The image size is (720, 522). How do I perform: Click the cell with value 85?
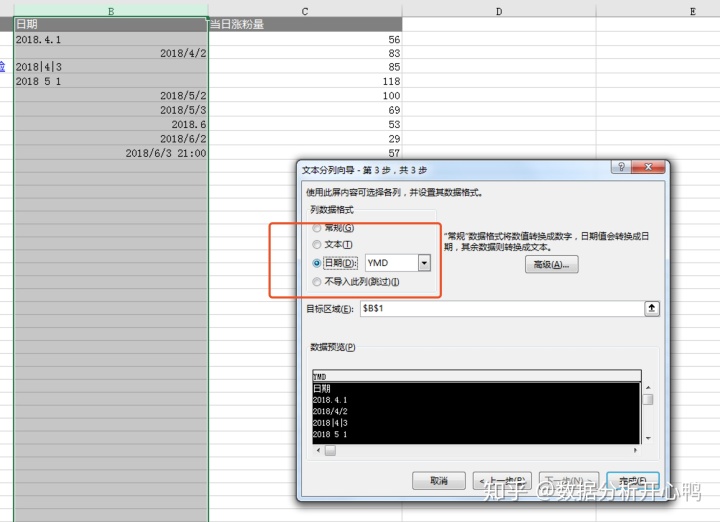[x=305, y=67]
